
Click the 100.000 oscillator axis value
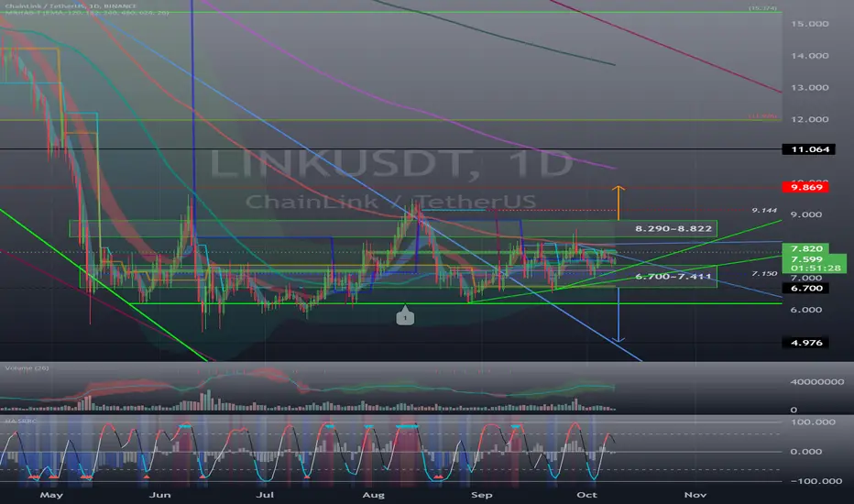[813, 422]
